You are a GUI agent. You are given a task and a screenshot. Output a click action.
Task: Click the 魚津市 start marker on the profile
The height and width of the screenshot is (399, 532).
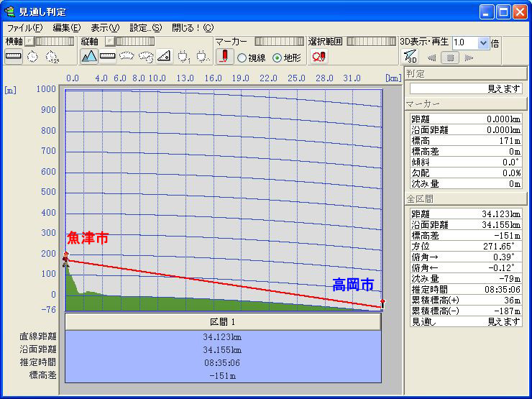66,260
